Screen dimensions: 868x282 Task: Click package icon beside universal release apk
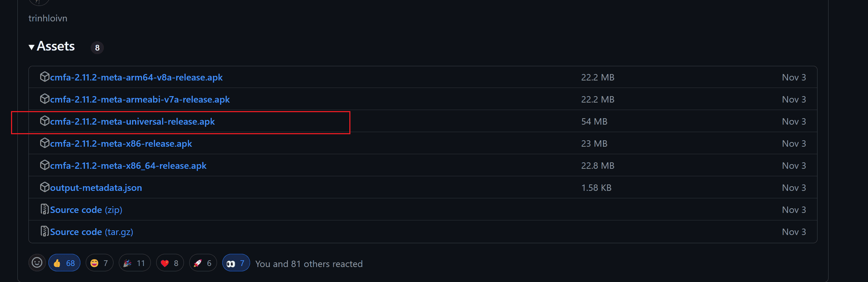pos(44,121)
